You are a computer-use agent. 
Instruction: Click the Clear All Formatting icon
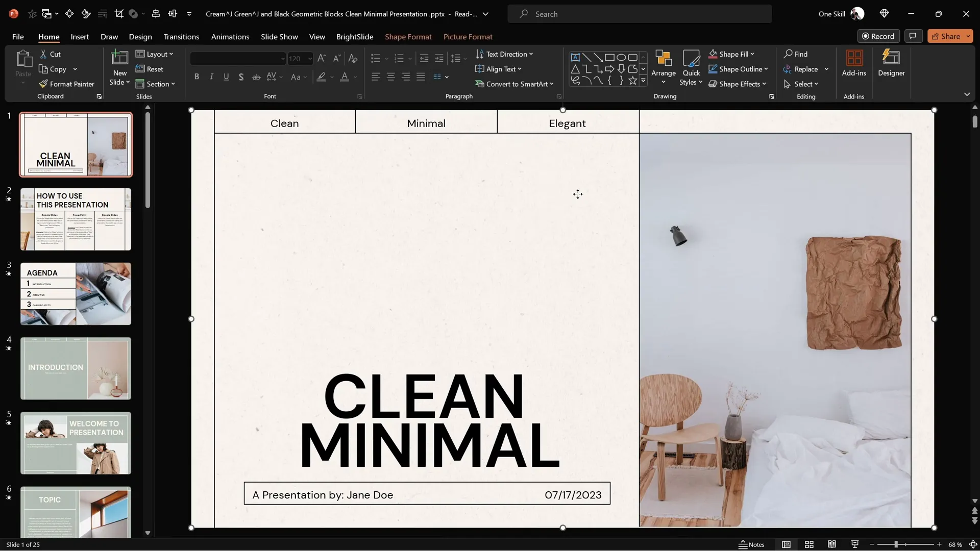click(353, 59)
